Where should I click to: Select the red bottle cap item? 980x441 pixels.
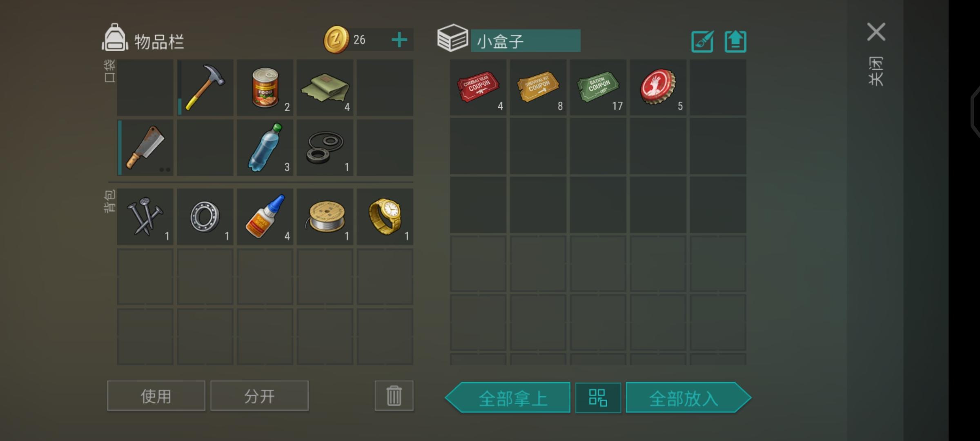point(658,87)
